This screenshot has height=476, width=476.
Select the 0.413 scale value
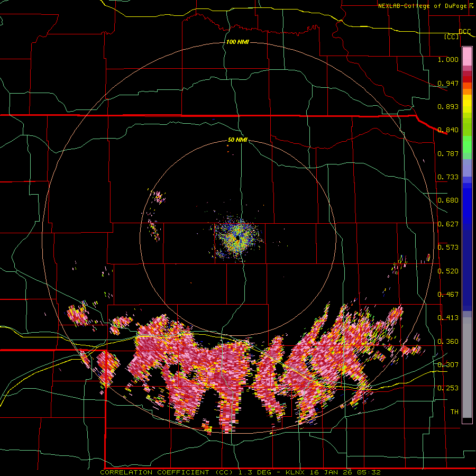[x=448, y=318]
